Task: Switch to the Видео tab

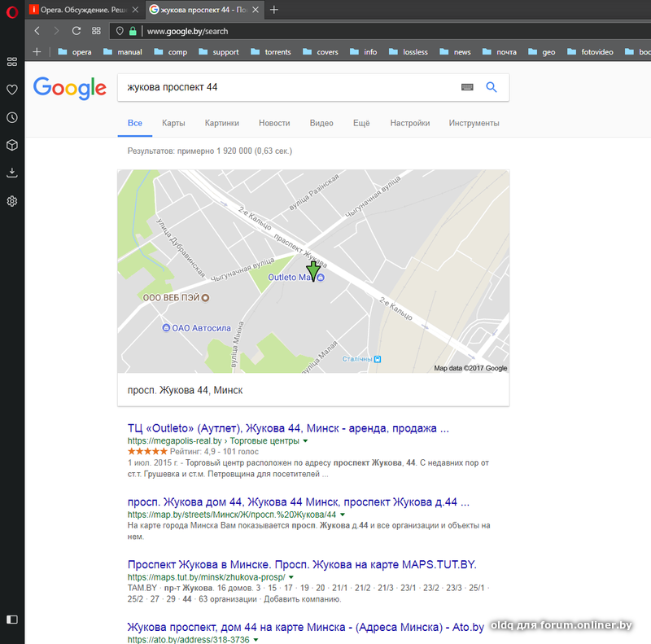Action: [x=321, y=123]
